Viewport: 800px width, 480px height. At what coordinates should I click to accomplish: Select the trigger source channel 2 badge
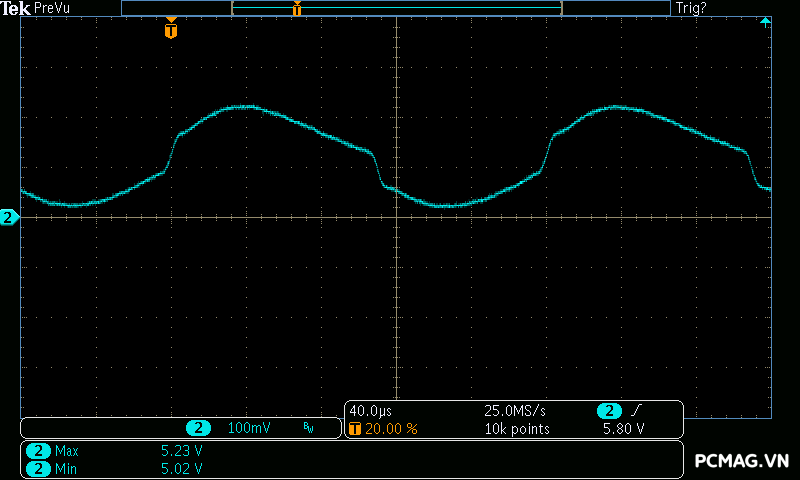(x=608, y=411)
